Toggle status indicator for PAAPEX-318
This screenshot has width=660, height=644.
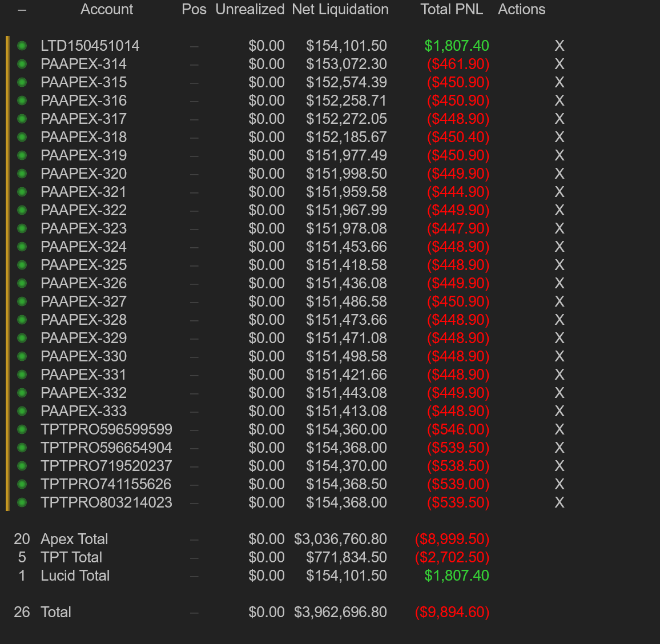22,137
